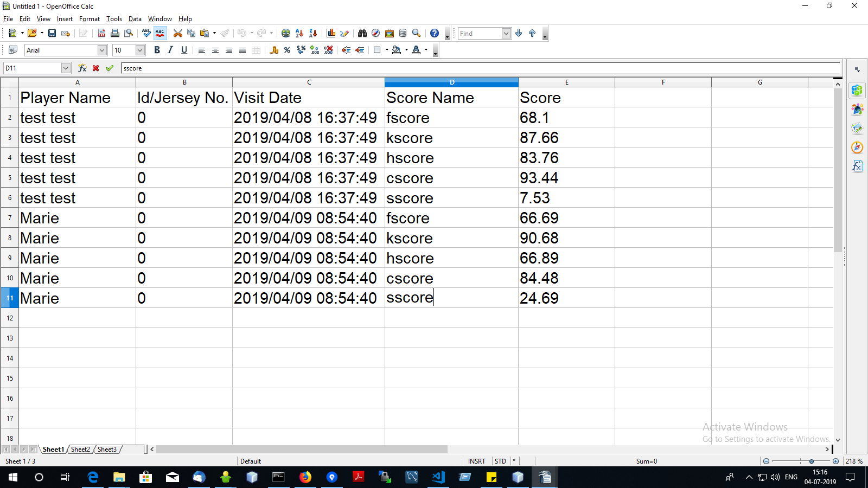This screenshot has height=488, width=868.
Task: Switch to Sheet2 tab
Action: pyautogui.click(x=80, y=450)
